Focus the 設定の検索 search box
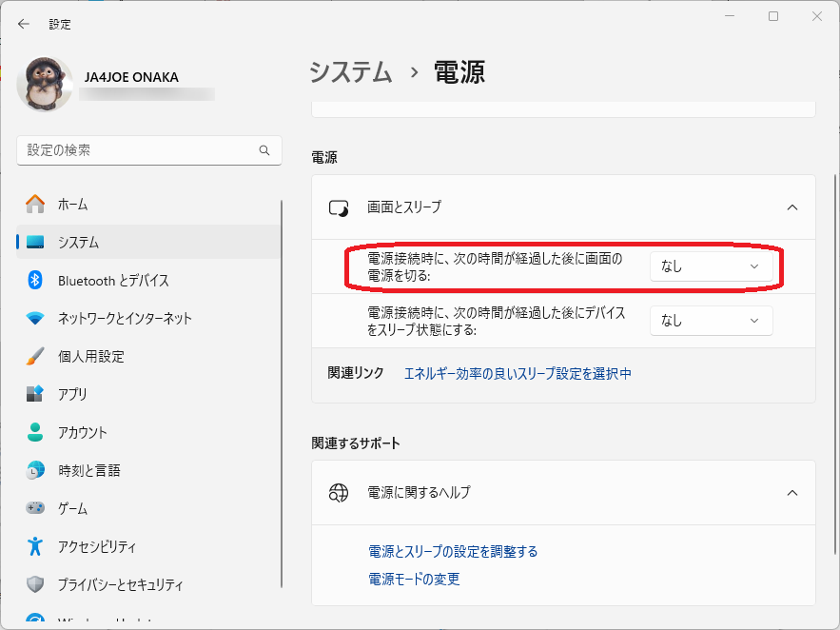Viewport: 840px width, 630px height. click(x=149, y=150)
